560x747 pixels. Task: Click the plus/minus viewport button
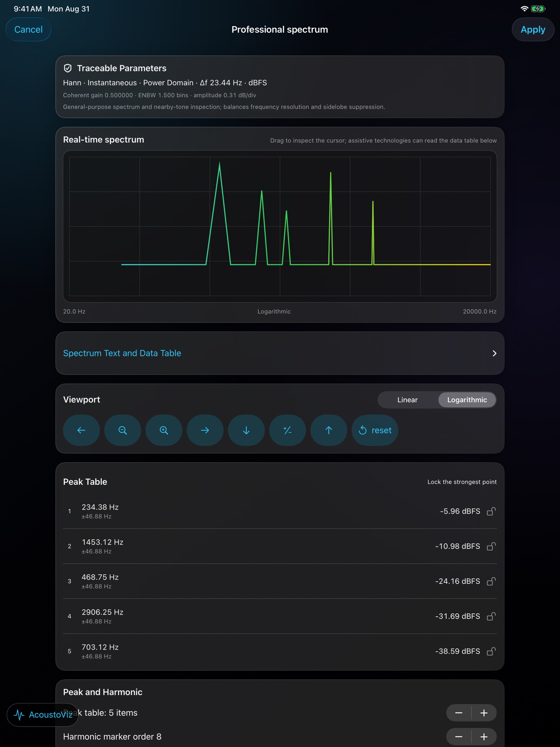pyautogui.click(x=287, y=430)
